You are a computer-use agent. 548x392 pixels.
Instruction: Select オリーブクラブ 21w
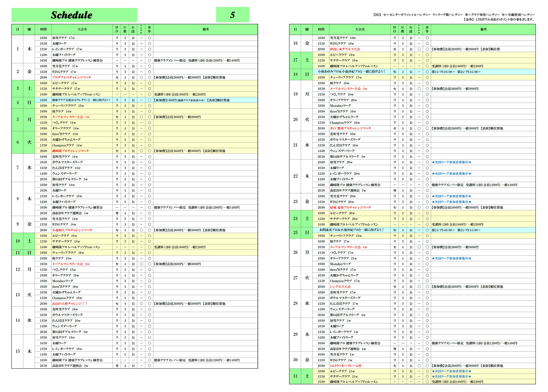click(343, 259)
